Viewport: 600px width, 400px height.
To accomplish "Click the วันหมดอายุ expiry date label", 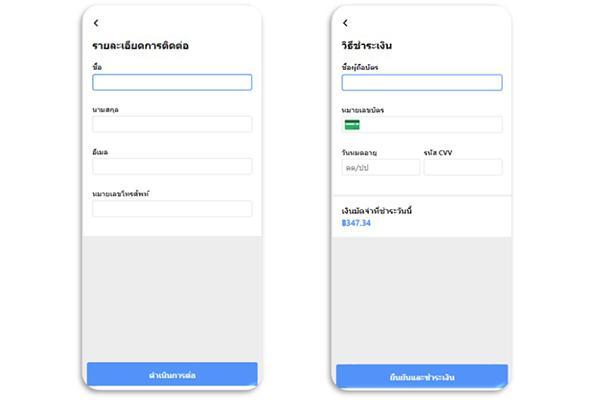I will point(359,152).
